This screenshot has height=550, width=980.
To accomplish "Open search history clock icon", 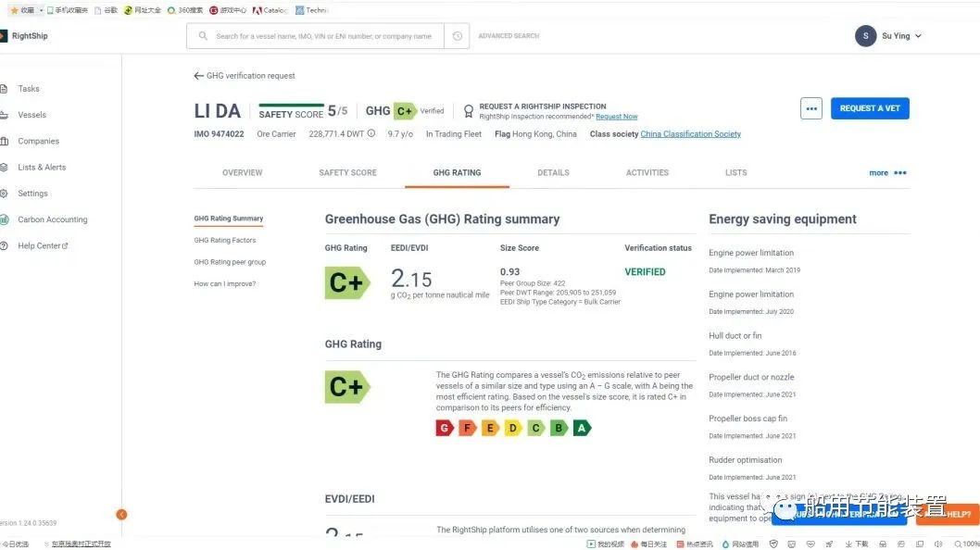I will 458,36.
